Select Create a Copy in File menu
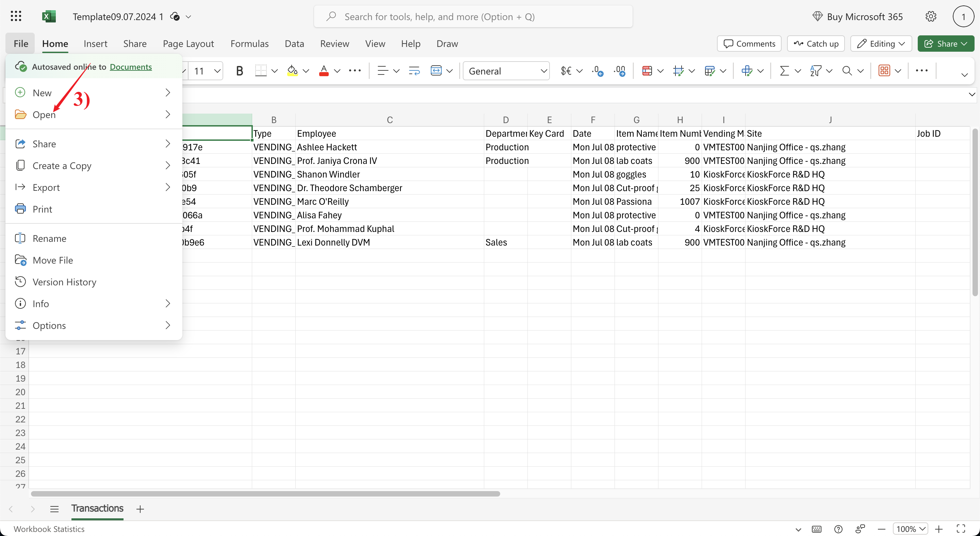 [x=94, y=165]
